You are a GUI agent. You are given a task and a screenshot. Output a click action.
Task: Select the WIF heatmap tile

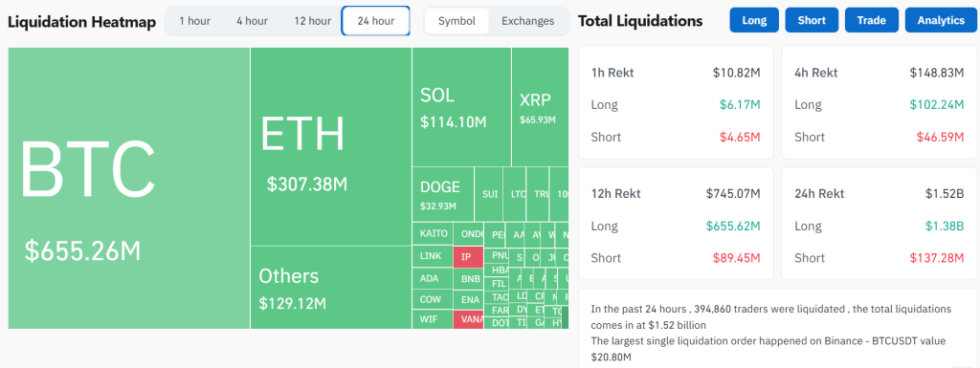tap(433, 319)
